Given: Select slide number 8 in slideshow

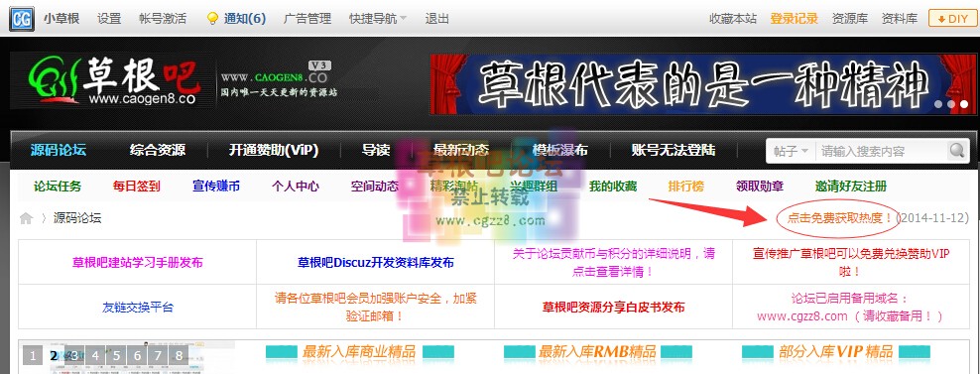Looking at the screenshot, I should 180,356.
